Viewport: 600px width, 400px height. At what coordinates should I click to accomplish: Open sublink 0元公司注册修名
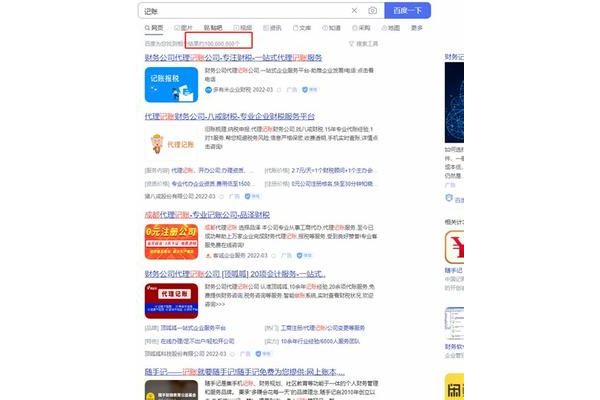click(x=332, y=184)
